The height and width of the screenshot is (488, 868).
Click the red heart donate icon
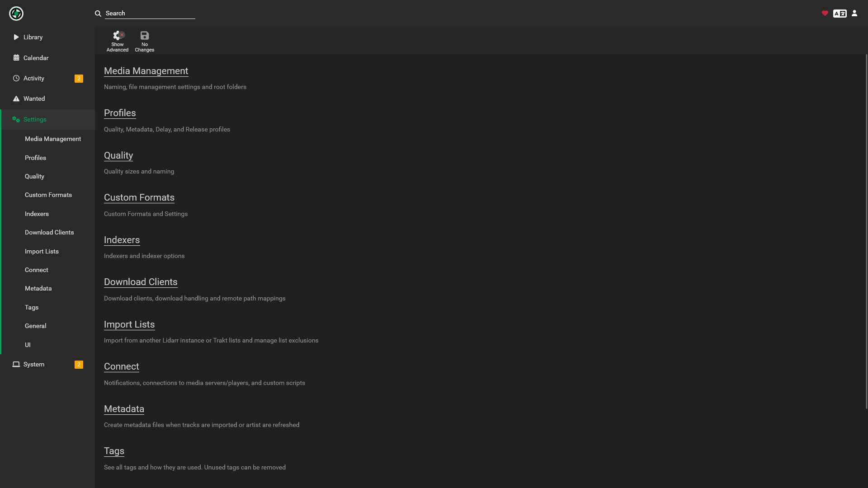(825, 14)
